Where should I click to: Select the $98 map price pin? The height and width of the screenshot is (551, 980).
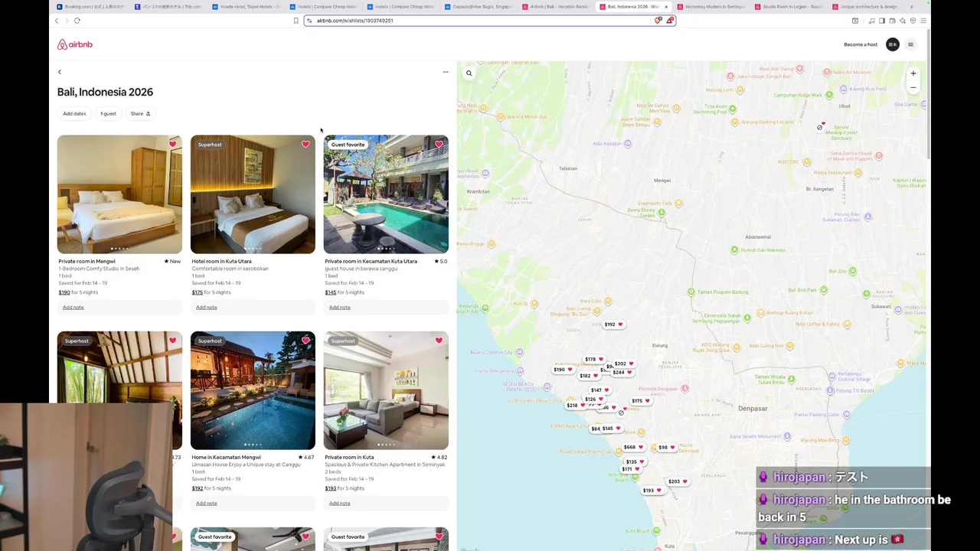click(x=667, y=447)
